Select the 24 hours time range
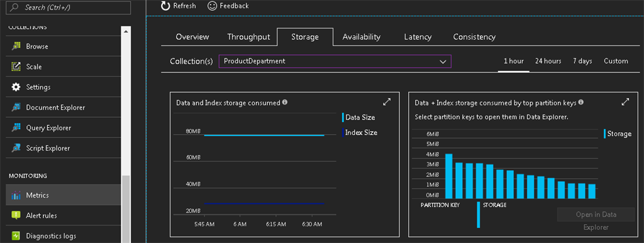 tap(548, 61)
